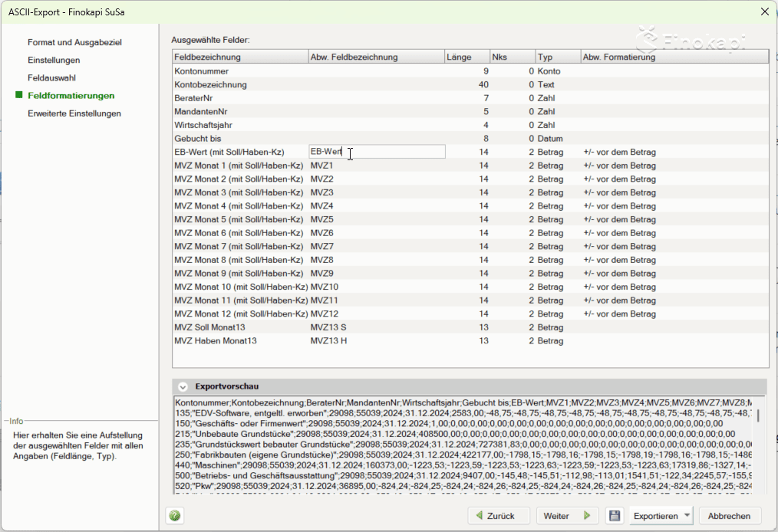The image size is (778, 532).
Task: Click the EB-Wert field name input
Action: (377, 152)
